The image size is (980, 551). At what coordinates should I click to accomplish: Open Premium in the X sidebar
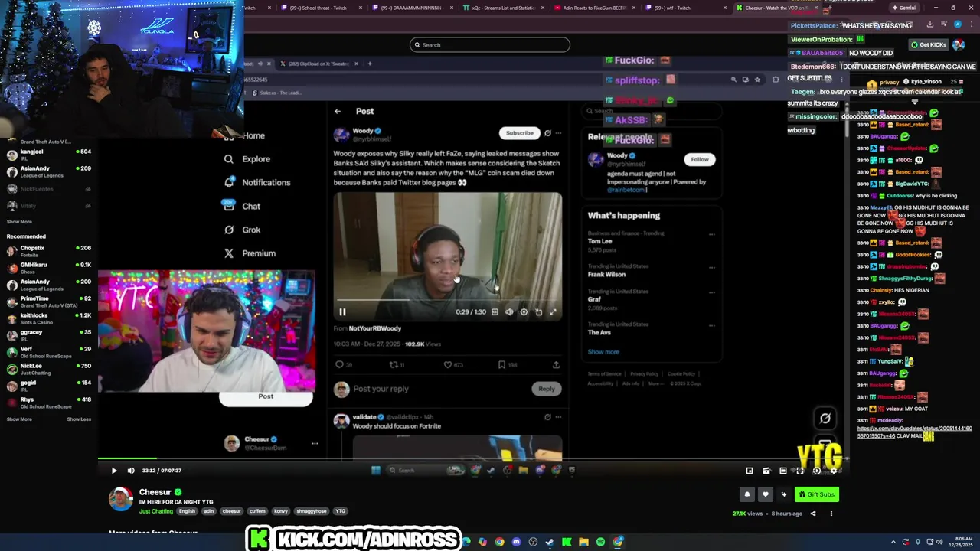249,253
